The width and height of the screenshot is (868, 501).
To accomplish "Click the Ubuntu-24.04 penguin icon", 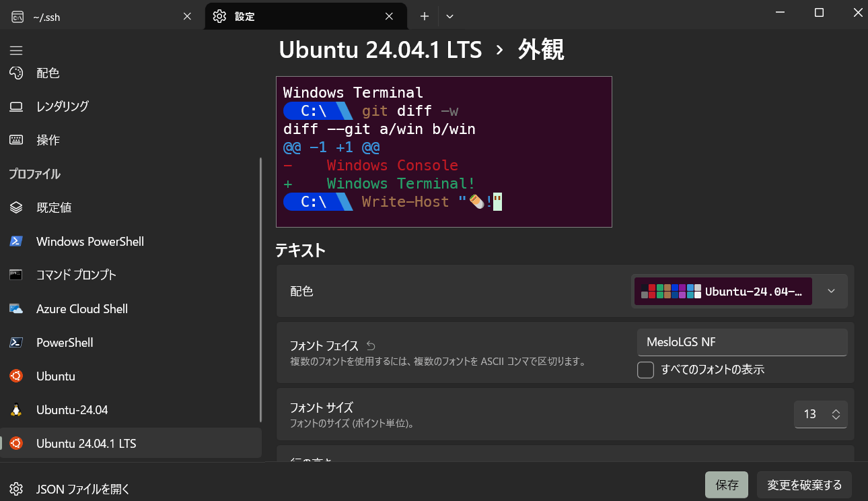I will point(16,409).
